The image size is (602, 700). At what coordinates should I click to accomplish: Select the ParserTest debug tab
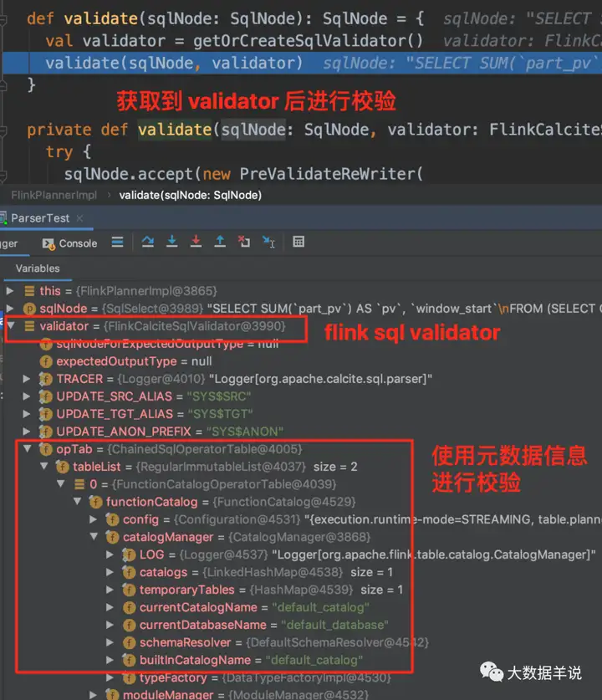point(40,218)
